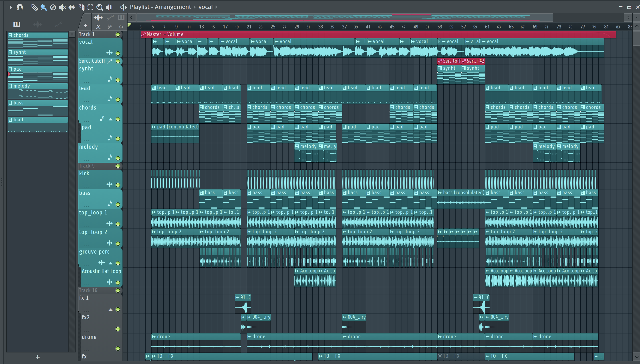Click piano pattern icon in clip focus panel

pyautogui.click(x=121, y=18)
